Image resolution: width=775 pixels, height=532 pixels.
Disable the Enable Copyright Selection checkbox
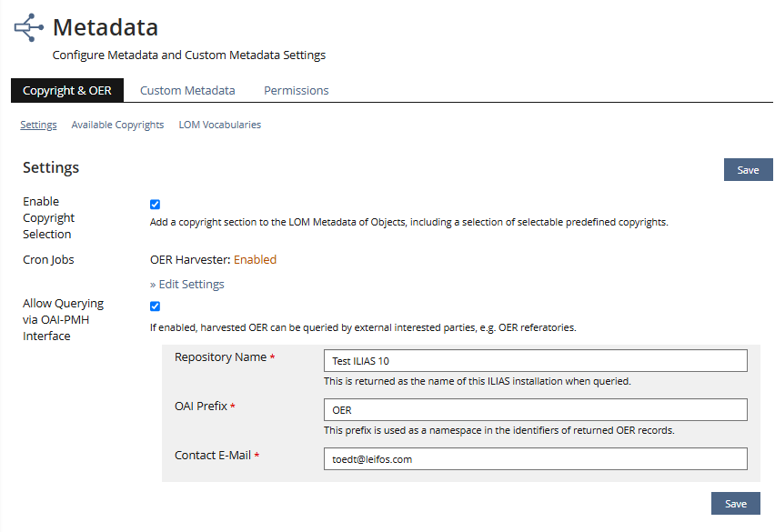pyautogui.click(x=155, y=205)
